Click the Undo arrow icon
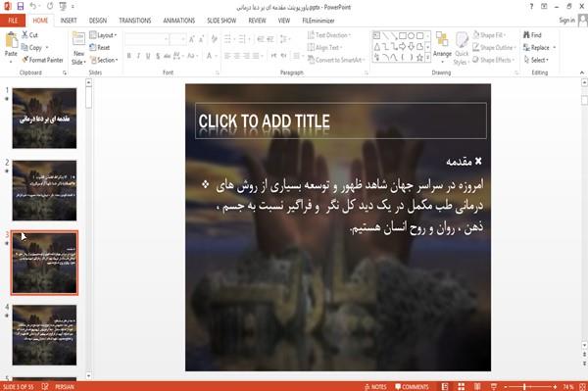588x391 pixels. point(33,7)
